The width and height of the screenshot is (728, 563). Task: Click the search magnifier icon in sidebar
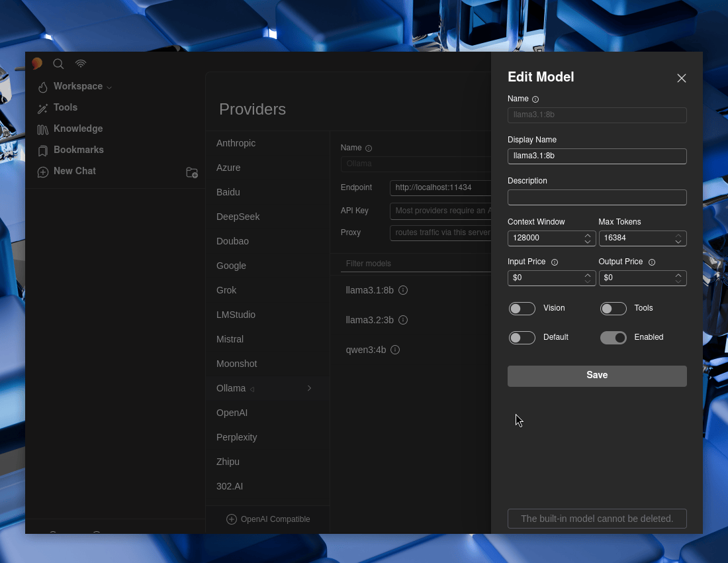(x=58, y=64)
